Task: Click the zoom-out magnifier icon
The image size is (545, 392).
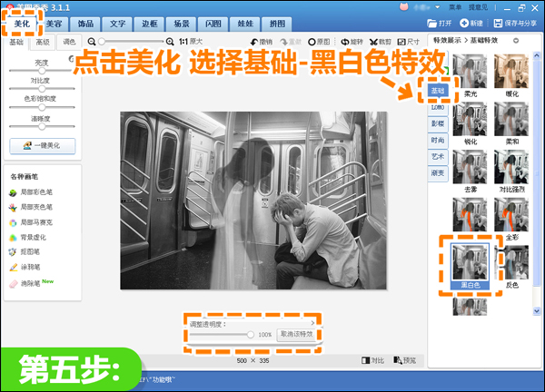Action: tap(92, 42)
